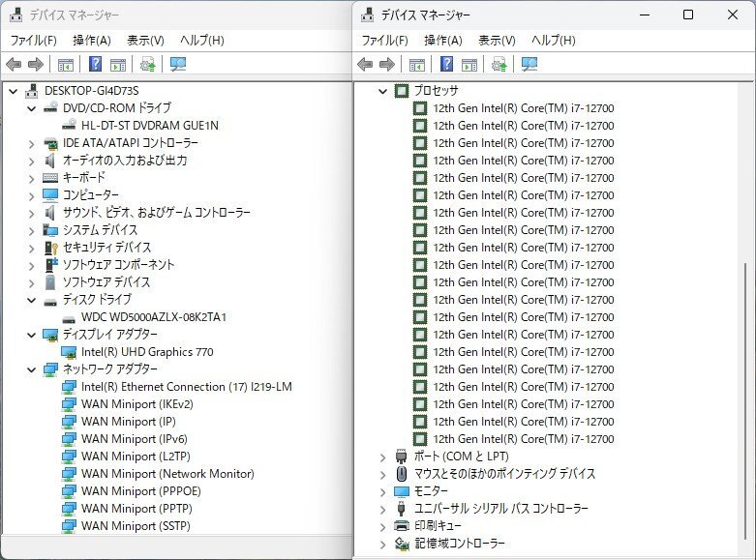Click Forward arrow in right window toolbar
The height and width of the screenshot is (560, 756).
tap(387, 64)
